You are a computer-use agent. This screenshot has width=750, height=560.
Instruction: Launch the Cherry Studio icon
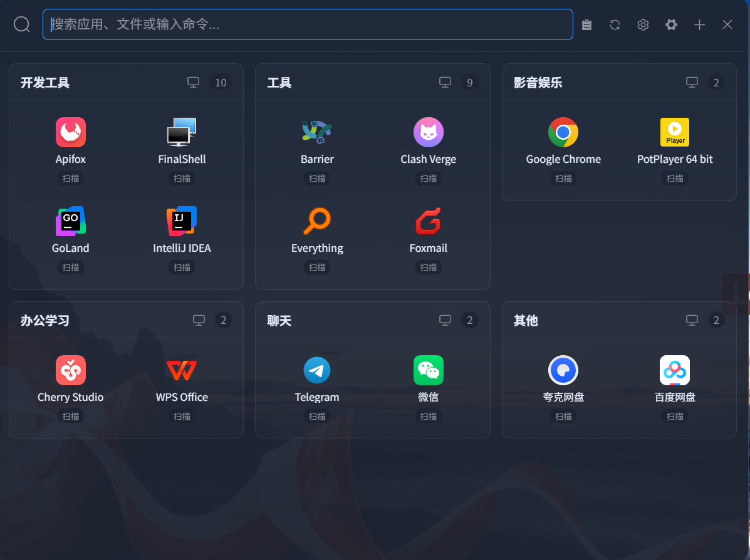pyautogui.click(x=71, y=370)
